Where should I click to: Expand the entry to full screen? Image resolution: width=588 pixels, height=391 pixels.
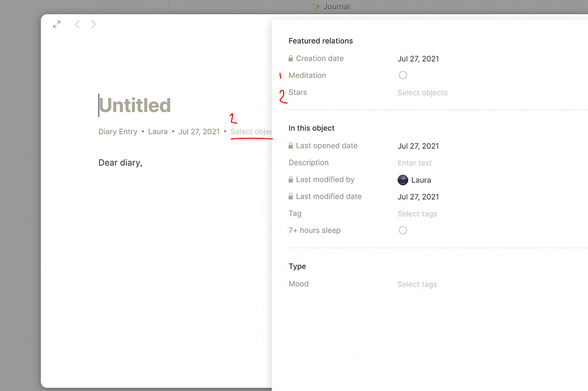click(x=56, y=24)
